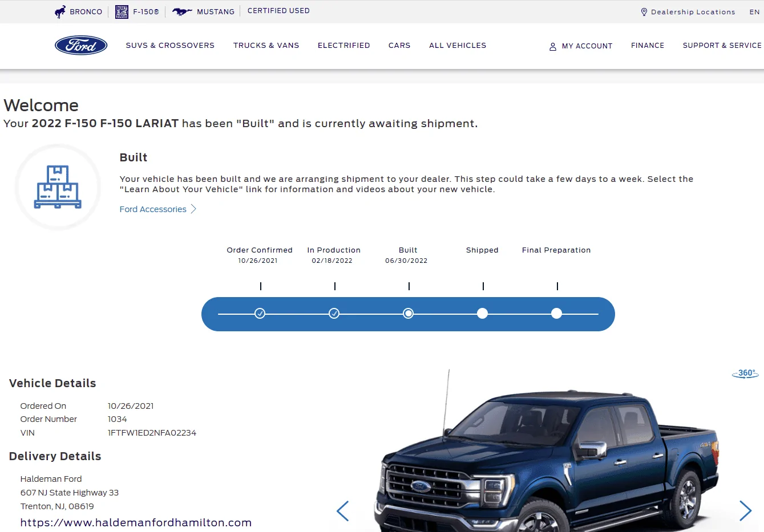This screenshot has width=764, height=532.
Task: Click the In Production checkmark step
Action: point(334,314)
